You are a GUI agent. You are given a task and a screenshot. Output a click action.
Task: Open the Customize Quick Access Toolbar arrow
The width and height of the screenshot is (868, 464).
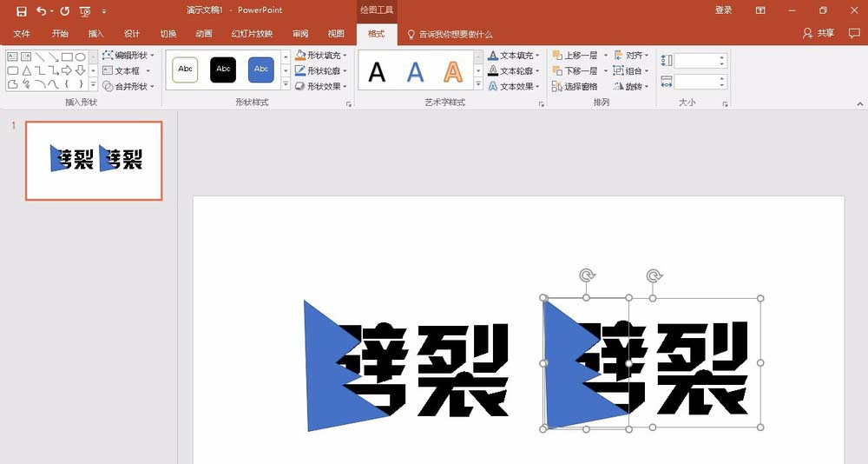[x=104, y=11]
